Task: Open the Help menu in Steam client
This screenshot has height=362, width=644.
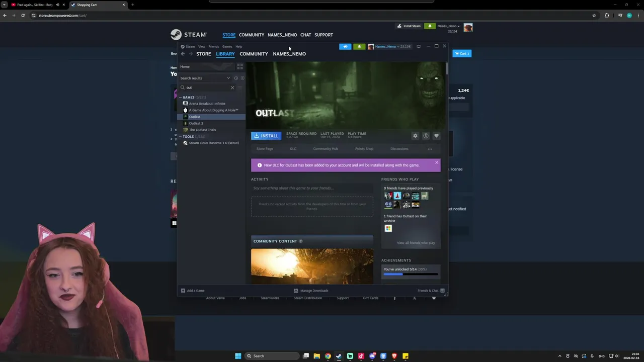Action: pos(239,47)
